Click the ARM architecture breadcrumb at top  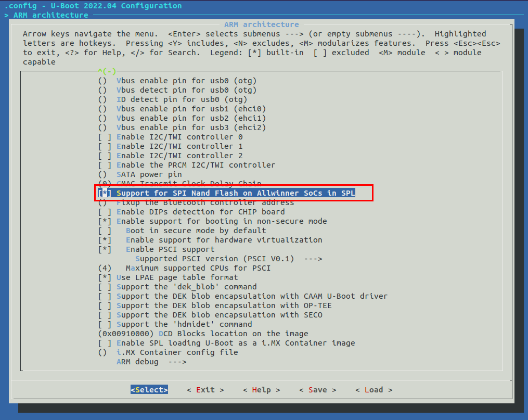pyautogui.click(x=50, y=15)
